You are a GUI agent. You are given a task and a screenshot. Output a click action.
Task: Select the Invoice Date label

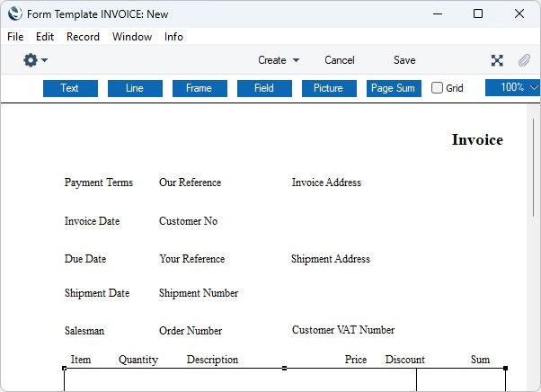click(93, 221)
